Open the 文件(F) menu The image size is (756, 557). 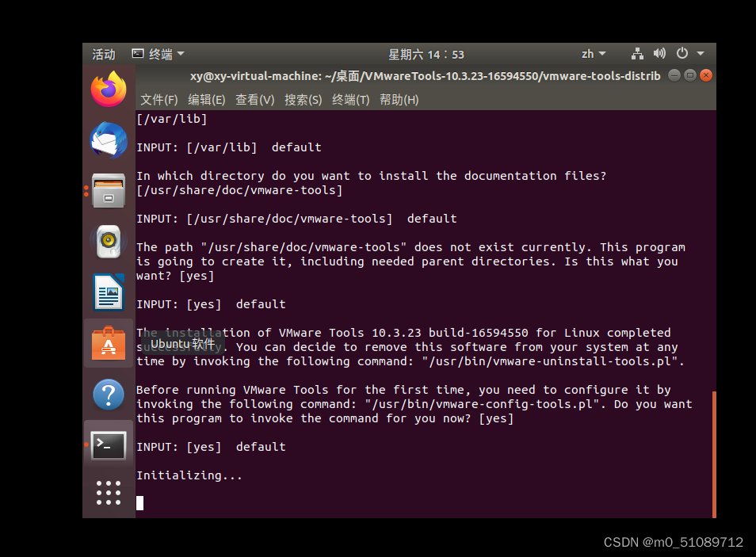159,100
